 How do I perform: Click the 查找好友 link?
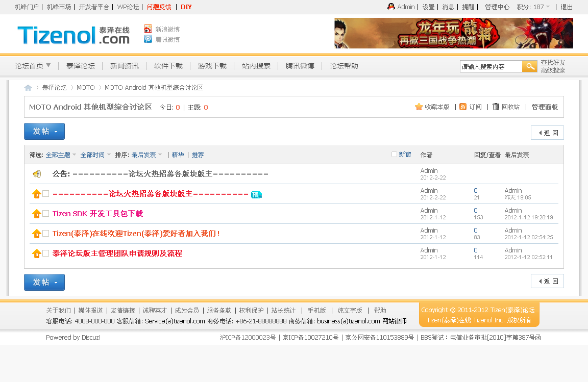click(553, 63)
